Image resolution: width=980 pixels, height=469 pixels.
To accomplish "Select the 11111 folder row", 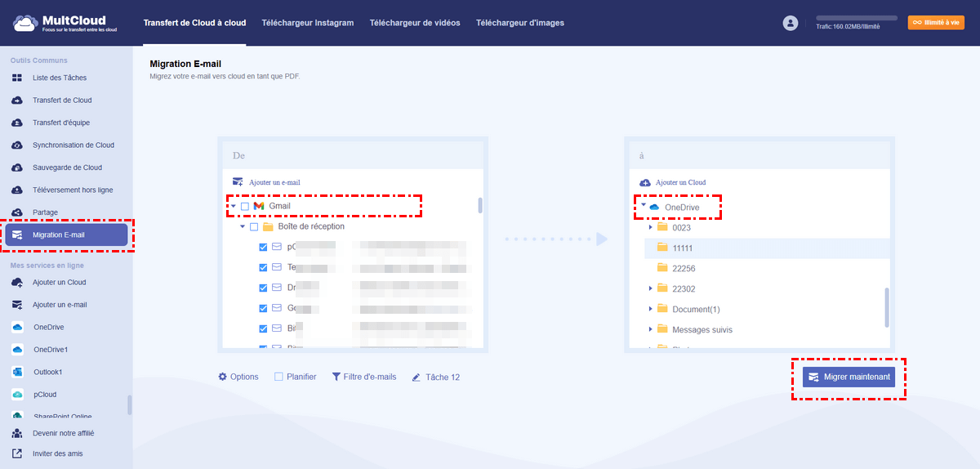I will click(766, 248).
